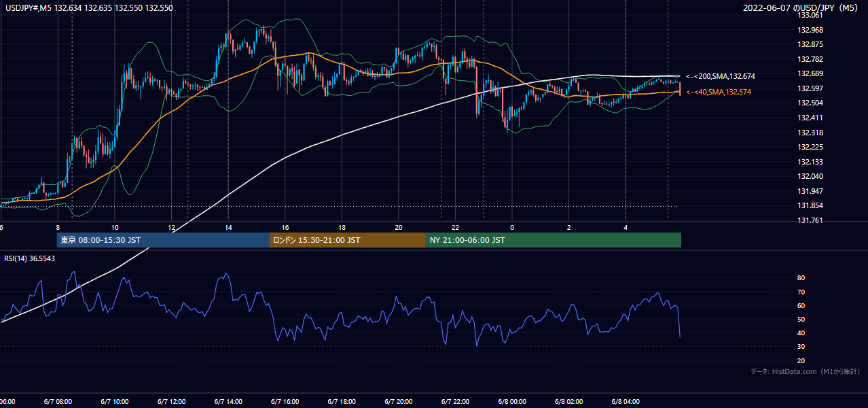Click the NY 21:00-06:00 JST session bar
Screen dimensions: 868x408
pyautogui.click(x=554, y=240)
